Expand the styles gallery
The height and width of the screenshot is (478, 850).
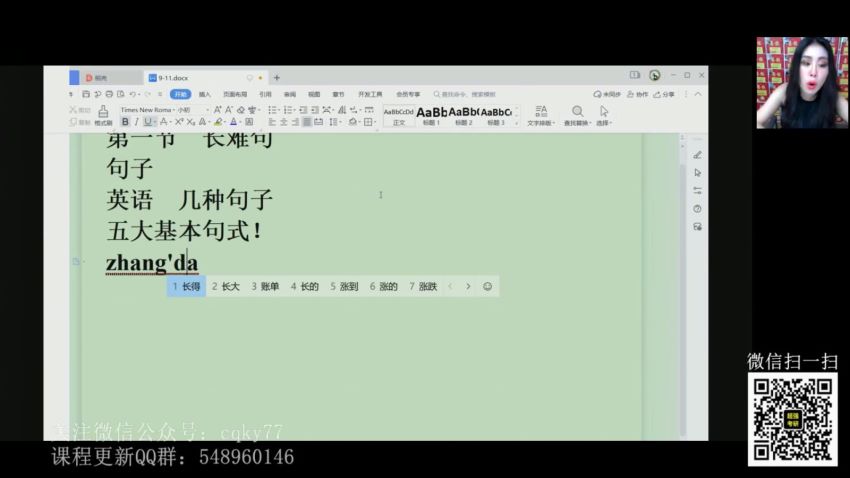[516, 123]
